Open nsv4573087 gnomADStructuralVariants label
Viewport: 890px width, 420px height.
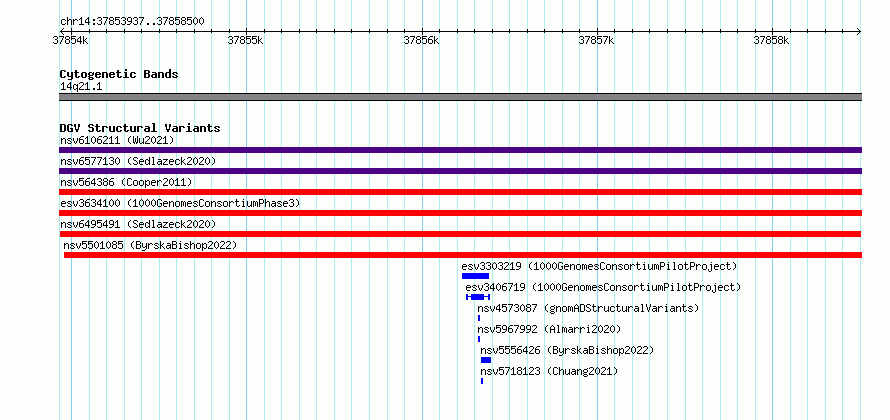pos(588,308)
